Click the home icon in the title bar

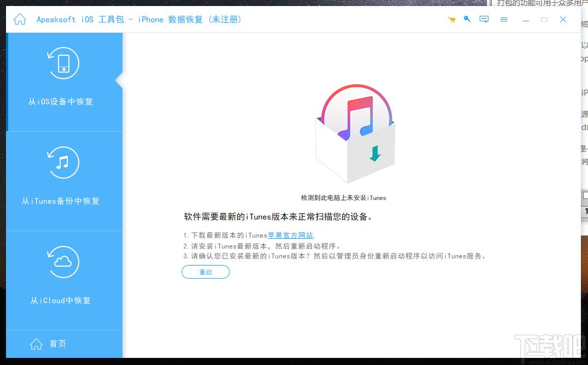pos(20,19)
